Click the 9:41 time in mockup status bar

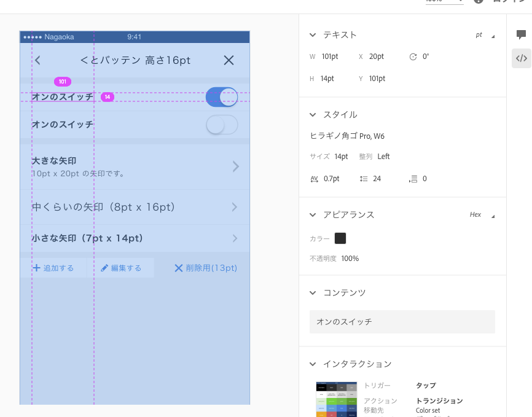(x=135, y=37)
